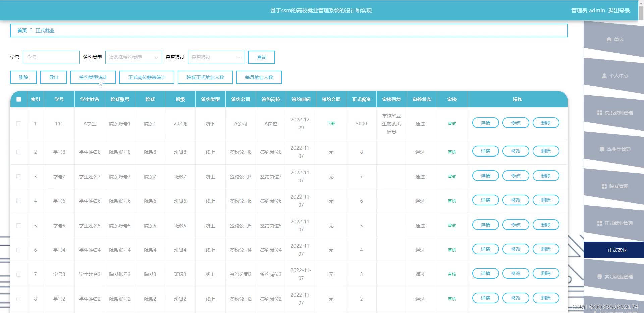Open 毕业生管理 sidebar menu

tap(614, 149)
